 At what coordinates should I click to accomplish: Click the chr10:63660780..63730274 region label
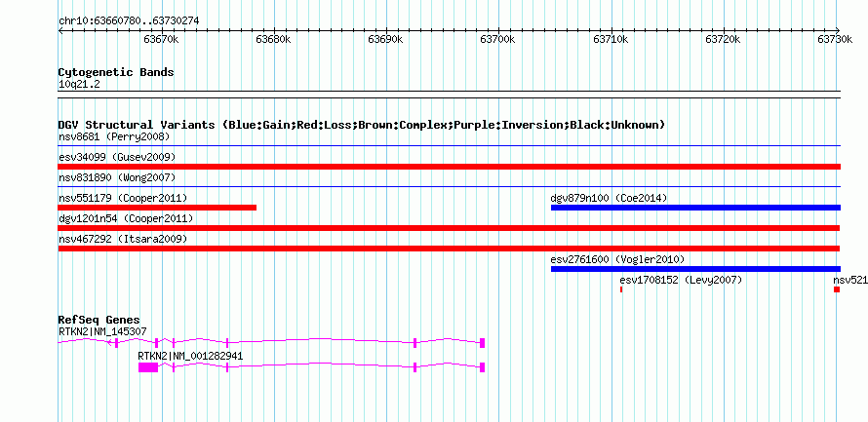pos(129,21)
